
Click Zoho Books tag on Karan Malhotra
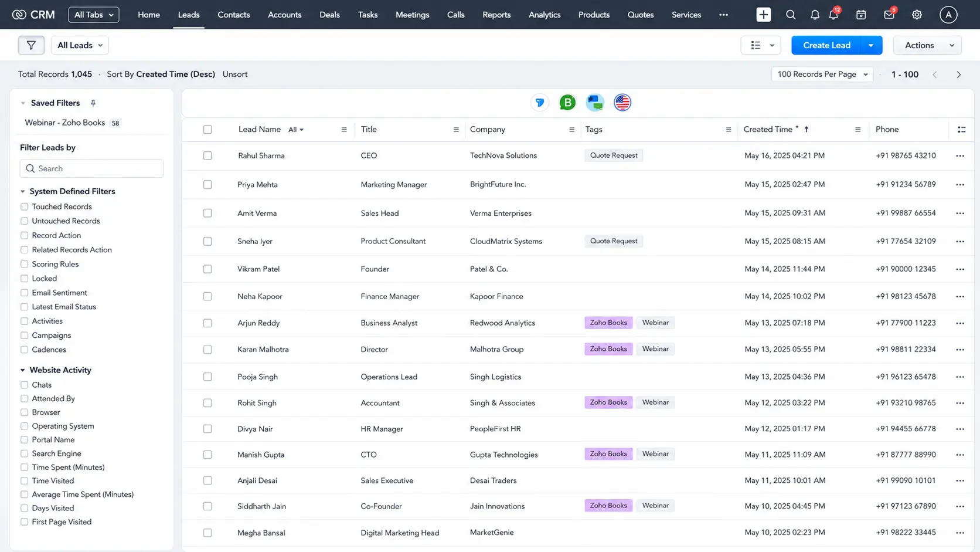click(608, 349)
